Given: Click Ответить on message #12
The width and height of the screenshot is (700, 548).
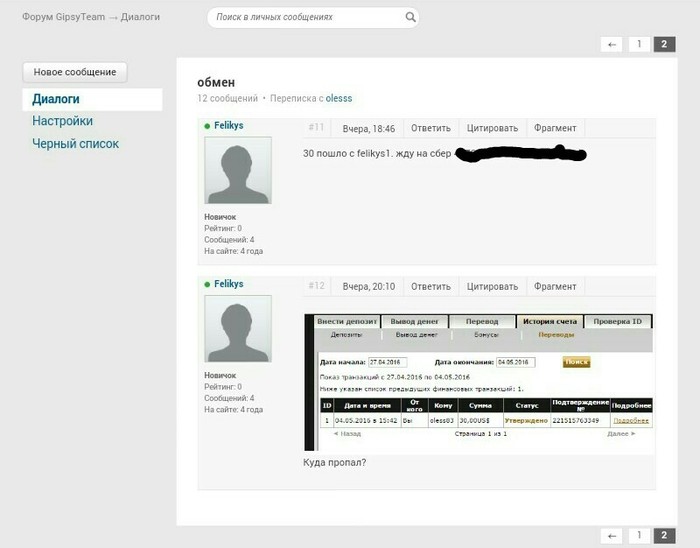Looking at the screenshot, I should pyautogui.click(x=431, y=286).
